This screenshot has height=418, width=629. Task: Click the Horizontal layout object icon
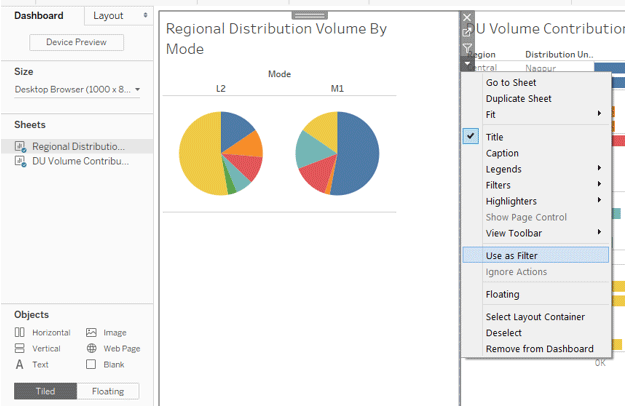(20, 332)
